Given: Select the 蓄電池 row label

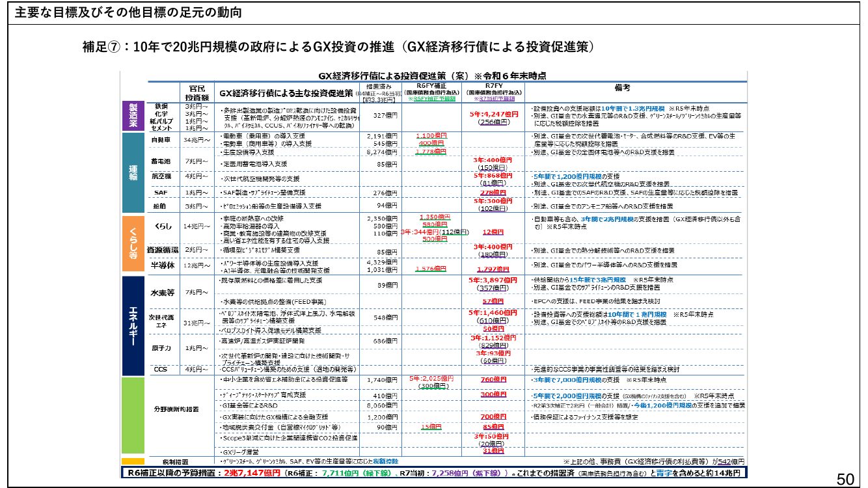Looking at the screenshot, I should [160, 161].
